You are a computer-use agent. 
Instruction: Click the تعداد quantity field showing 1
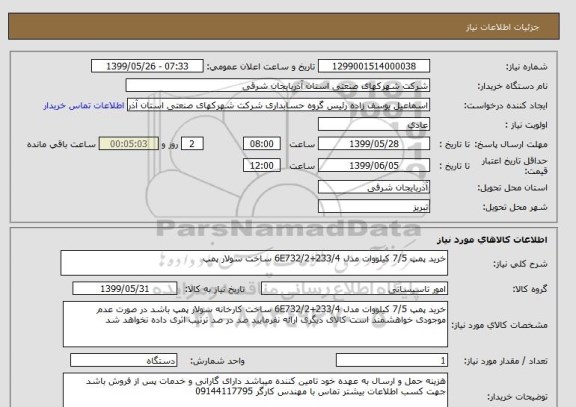tap(392, 360)
